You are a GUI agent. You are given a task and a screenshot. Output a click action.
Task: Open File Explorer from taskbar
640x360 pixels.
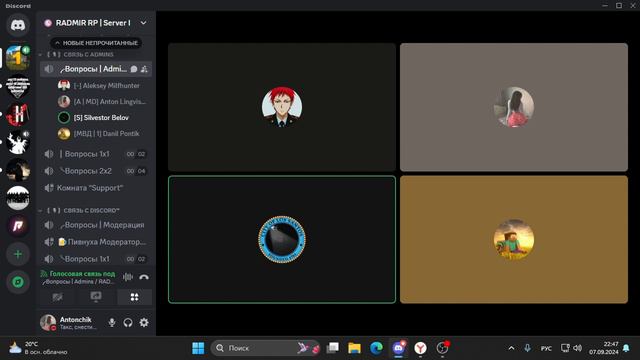point(354,348)
